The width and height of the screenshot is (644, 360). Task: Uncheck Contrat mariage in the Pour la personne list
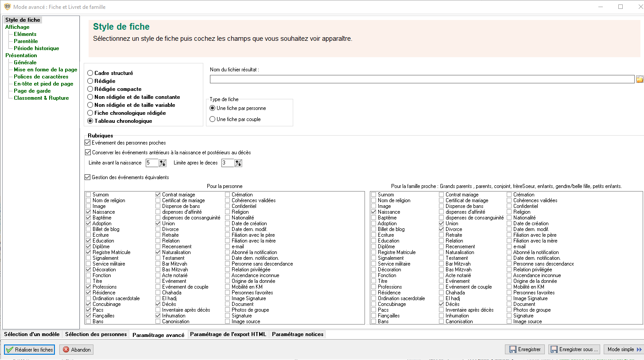pos(158,195)
